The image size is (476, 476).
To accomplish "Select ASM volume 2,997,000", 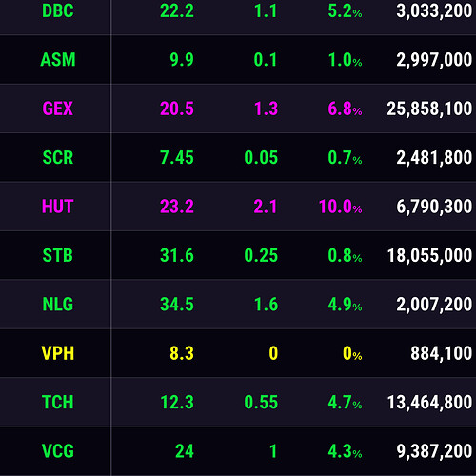I will pos(434,60).
